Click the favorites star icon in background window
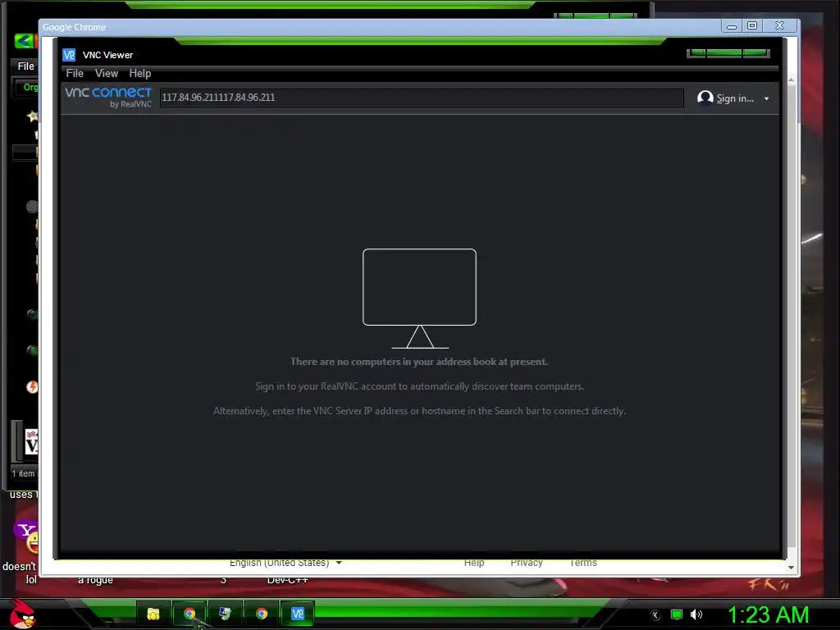Screen dimensions: 840x630 point(32,116)
